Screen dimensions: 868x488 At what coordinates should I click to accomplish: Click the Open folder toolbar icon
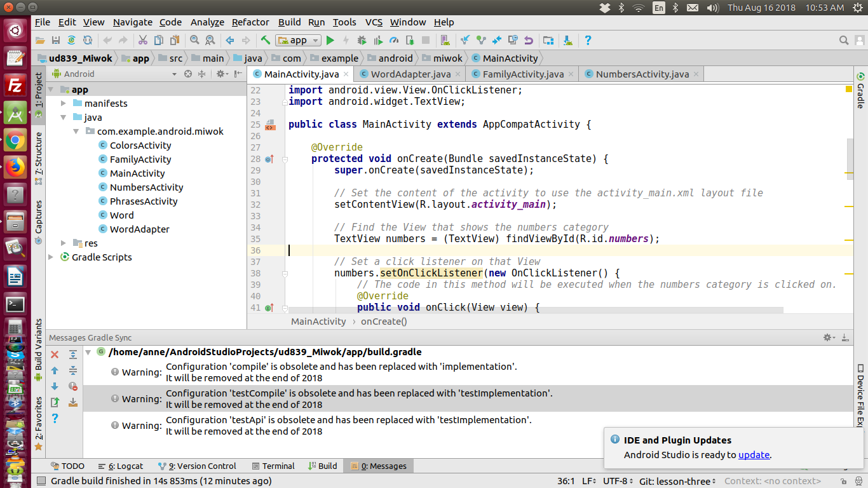pos(40,40)
